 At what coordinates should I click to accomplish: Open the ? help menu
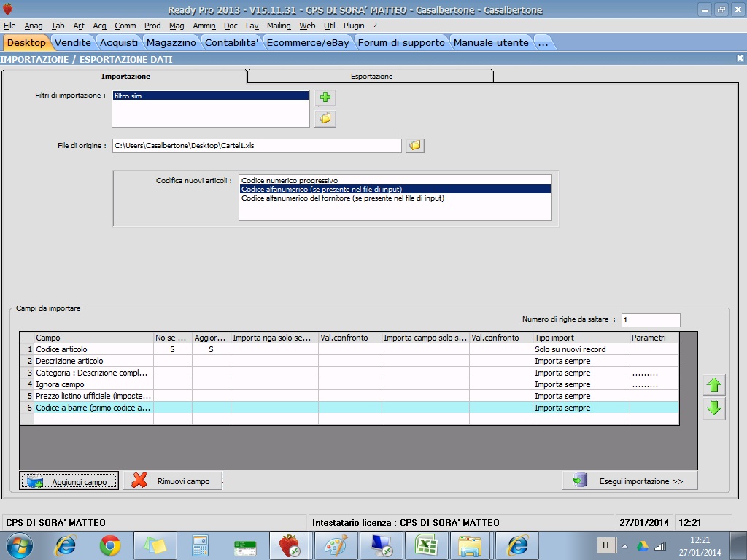pyautogui.click(x=375, y=26)
